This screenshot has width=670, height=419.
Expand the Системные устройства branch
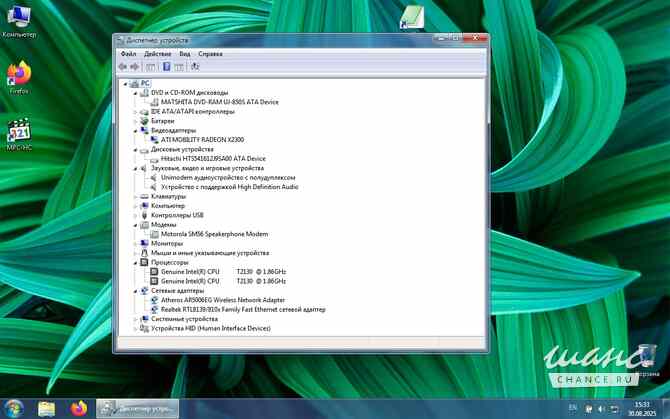coord(135,319)
